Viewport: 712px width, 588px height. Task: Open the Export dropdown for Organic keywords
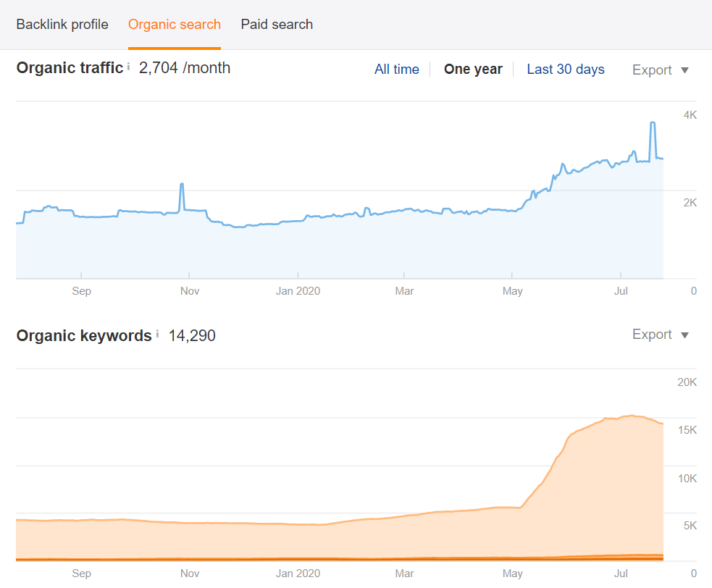pos(661,335)
